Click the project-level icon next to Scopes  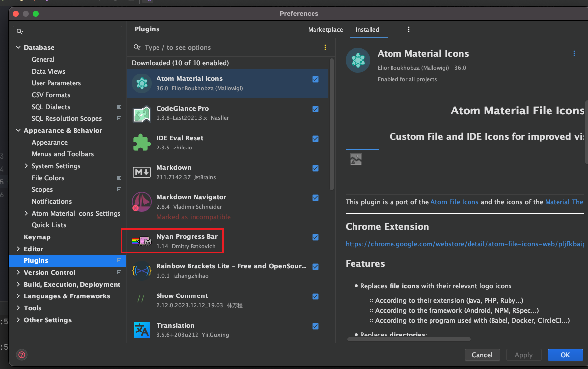[119, 189]
